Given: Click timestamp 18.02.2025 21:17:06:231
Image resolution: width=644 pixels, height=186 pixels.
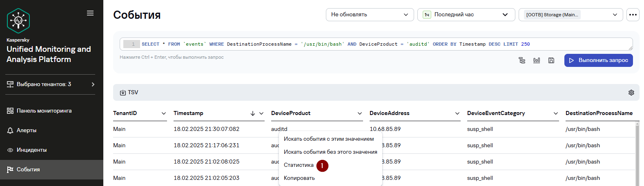Looking at the screenshot, I should tap(207, 145).
